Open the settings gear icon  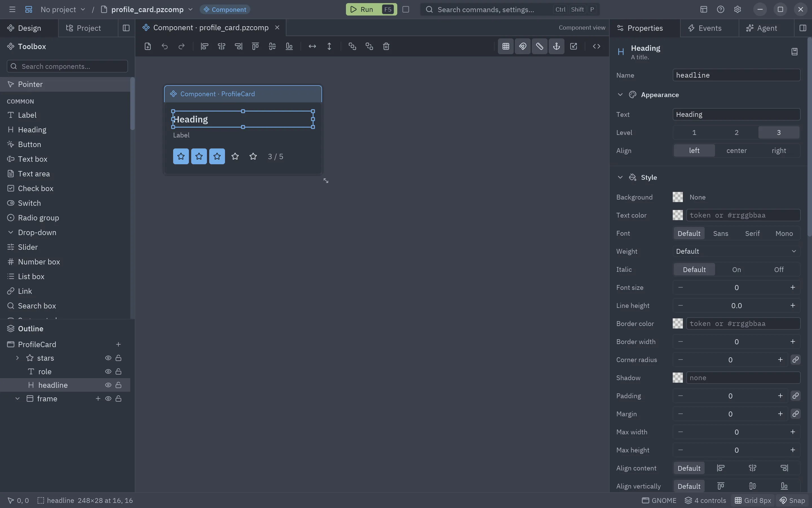point(737,9)
